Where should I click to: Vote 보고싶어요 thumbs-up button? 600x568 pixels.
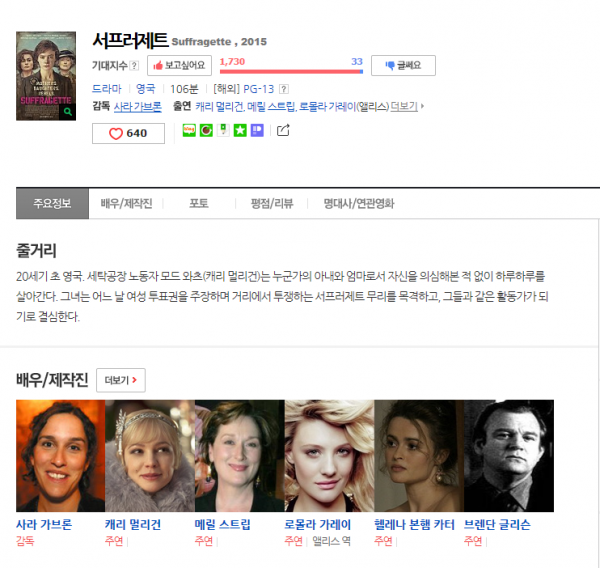click(x=179, y=66)
